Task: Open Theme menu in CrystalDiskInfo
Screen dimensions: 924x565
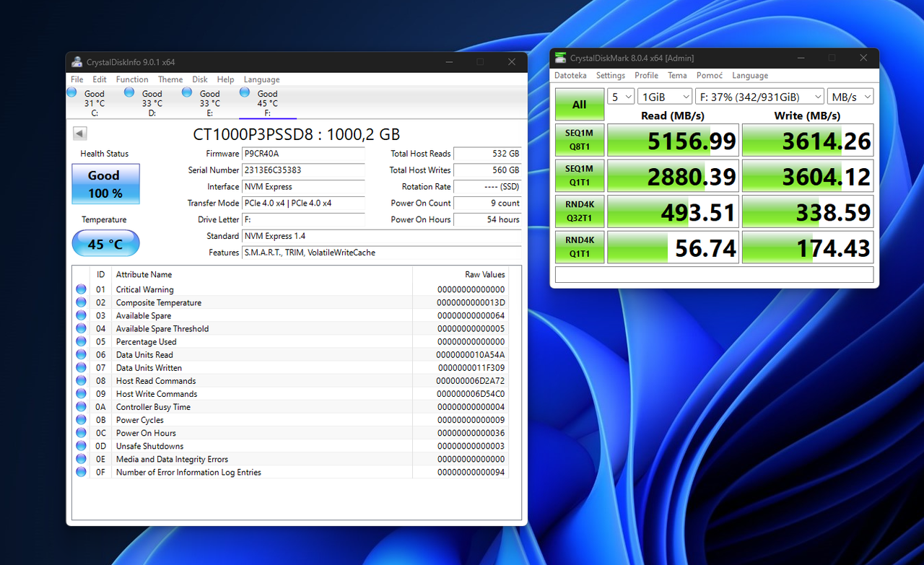Action: click(x=170, y=79)
